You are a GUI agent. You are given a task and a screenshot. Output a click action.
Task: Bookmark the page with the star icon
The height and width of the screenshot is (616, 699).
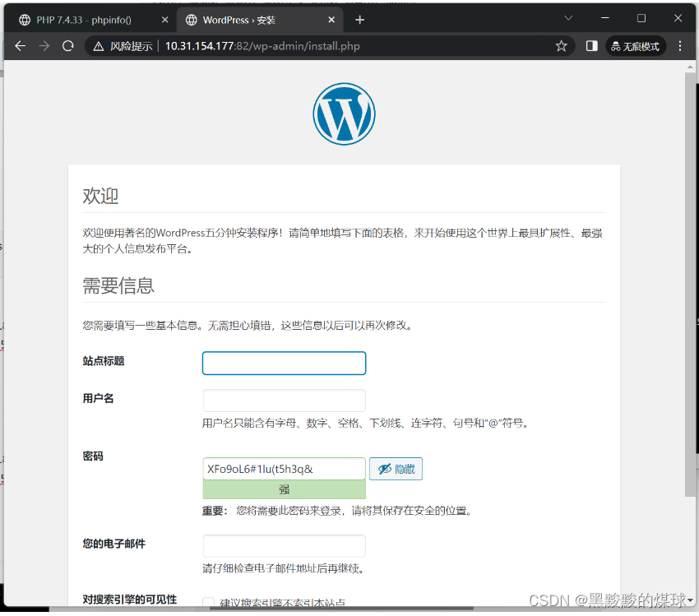click(562, 46)
